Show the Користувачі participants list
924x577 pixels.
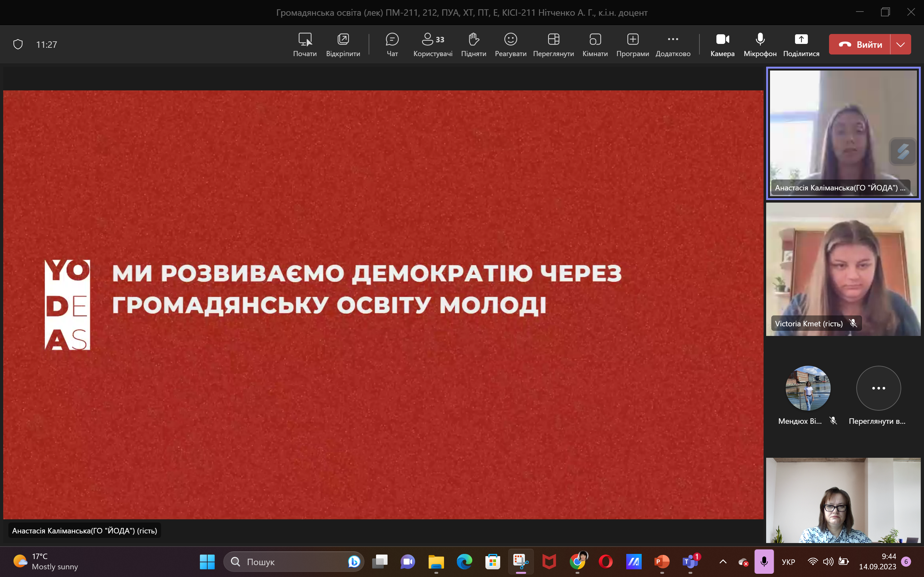[x=432, y=44]
